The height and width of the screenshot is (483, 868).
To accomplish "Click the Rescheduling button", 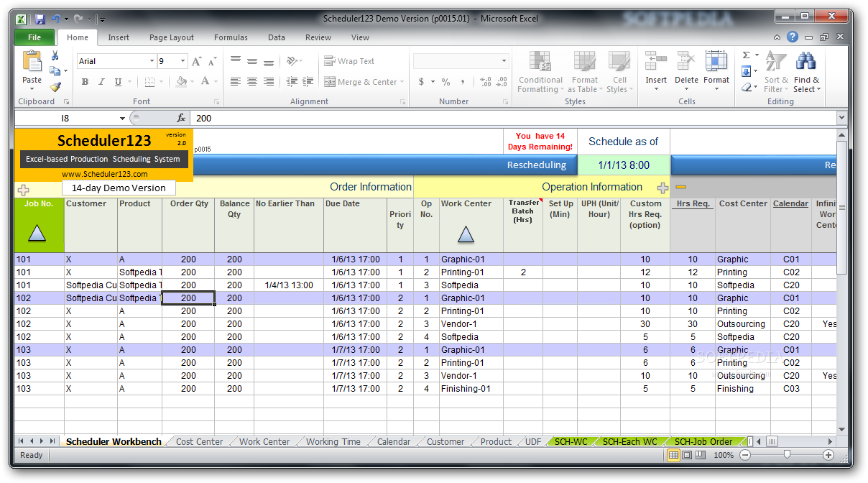I will point(536,165).
